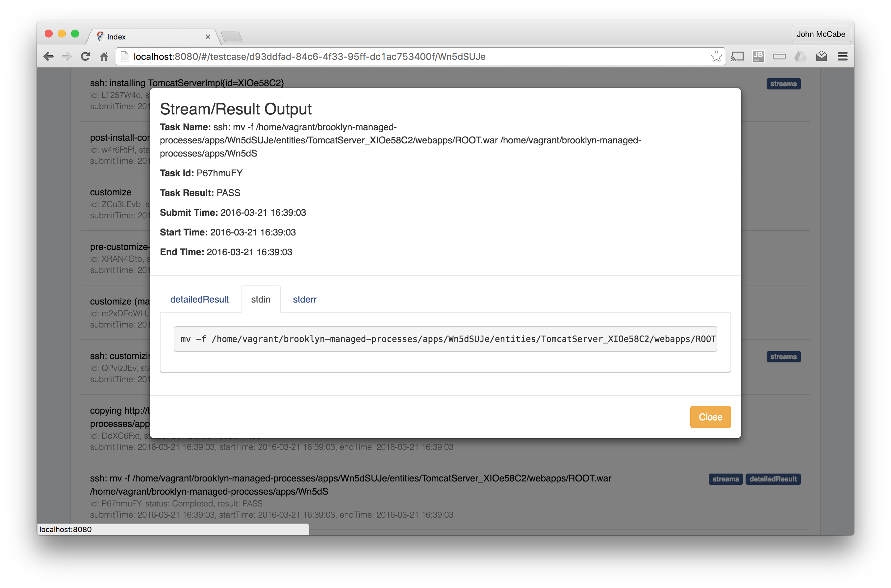Click background ssh: mv -f row title
The width and height of the screenshot is (891, 588).
click(x=350, y=485)
